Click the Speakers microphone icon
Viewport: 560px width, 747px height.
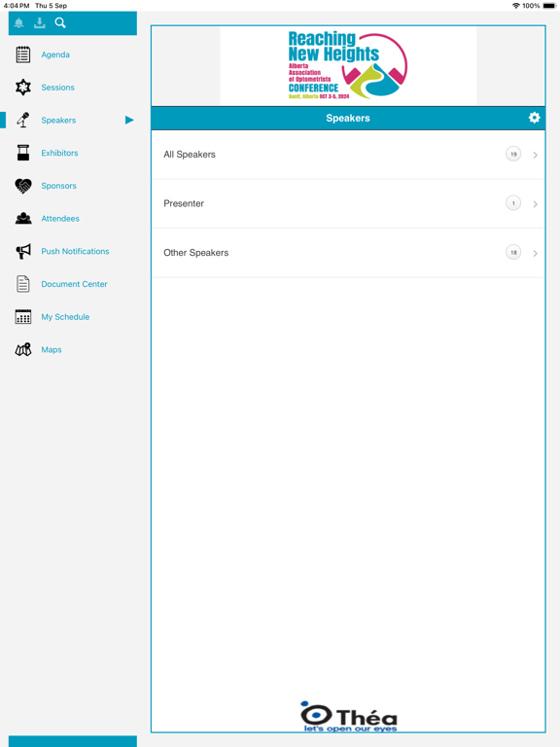(23, 120)
